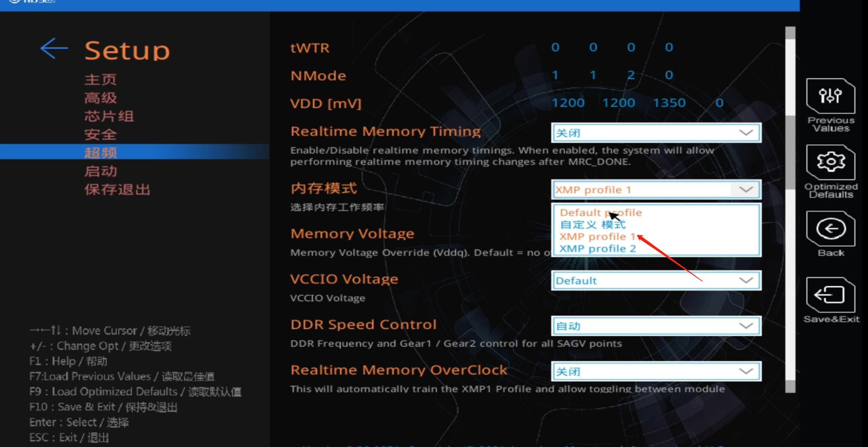Choose Default profile in the memory mode list

pos(601,212)
